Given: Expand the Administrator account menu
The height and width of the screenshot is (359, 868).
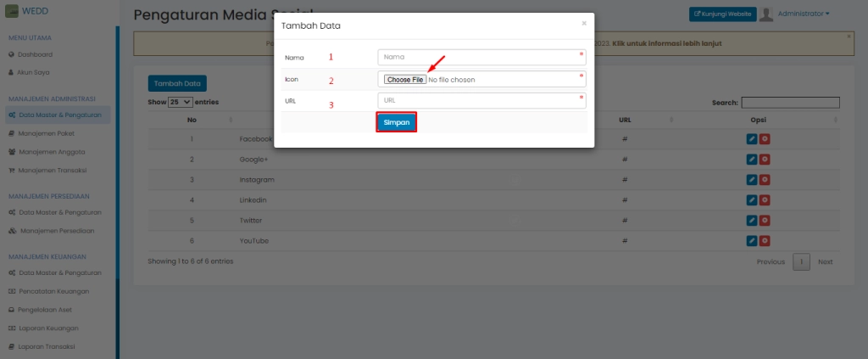Looking at the screenshot, I should click(x=804, y=14).
